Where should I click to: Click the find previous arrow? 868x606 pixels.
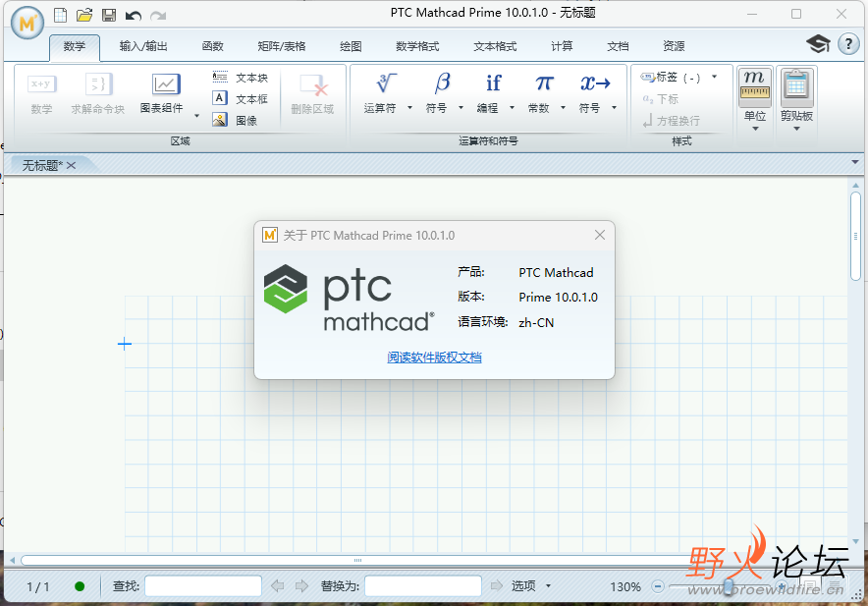click(x=277, y=585)
